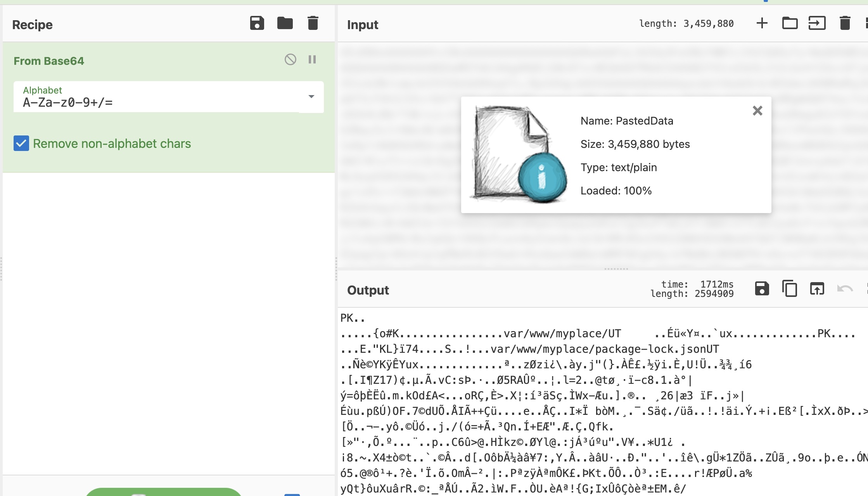Close the PastedData file info popup
Viewport: 868px width, 496px height.
click(757, 111)
